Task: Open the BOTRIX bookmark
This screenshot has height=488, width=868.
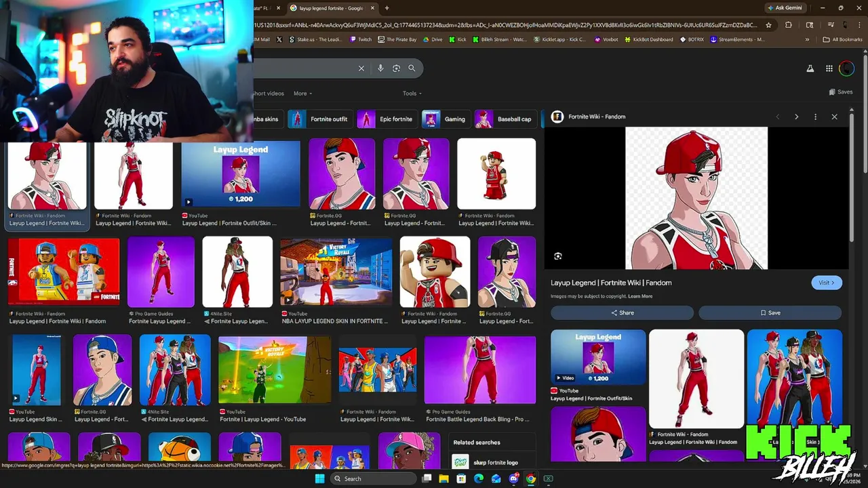Action: point(692,39)
